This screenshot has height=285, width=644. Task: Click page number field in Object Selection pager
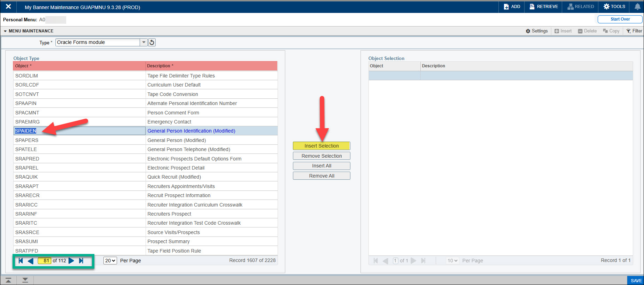click(396, 261)
